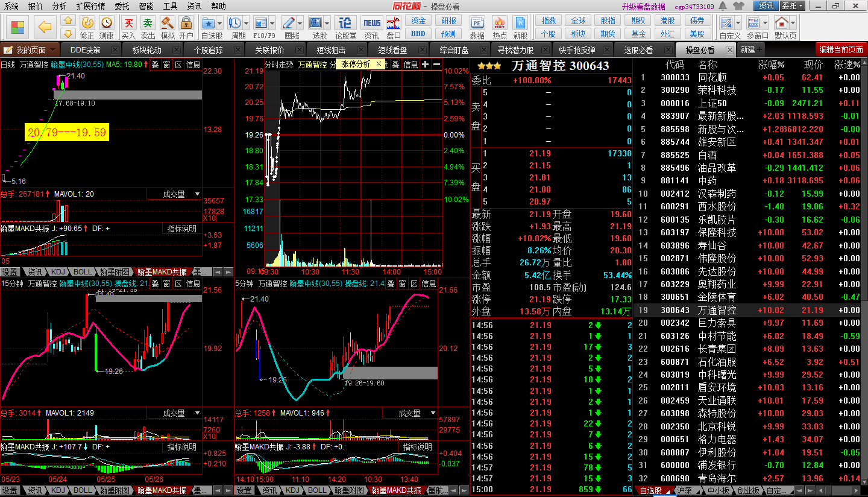Toggle 叠 overlay in the 日线 chart header
Screen dimensions: 868x497
pos(155,64)
